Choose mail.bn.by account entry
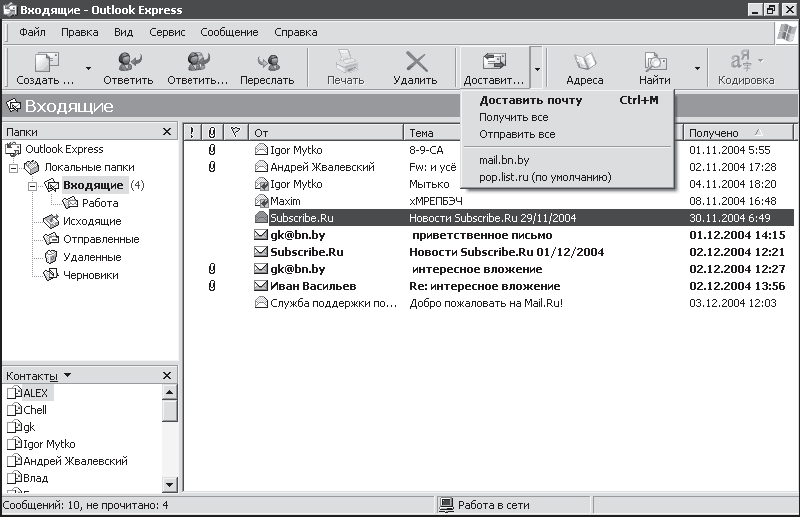800x517 pixels. coord(567,160)
